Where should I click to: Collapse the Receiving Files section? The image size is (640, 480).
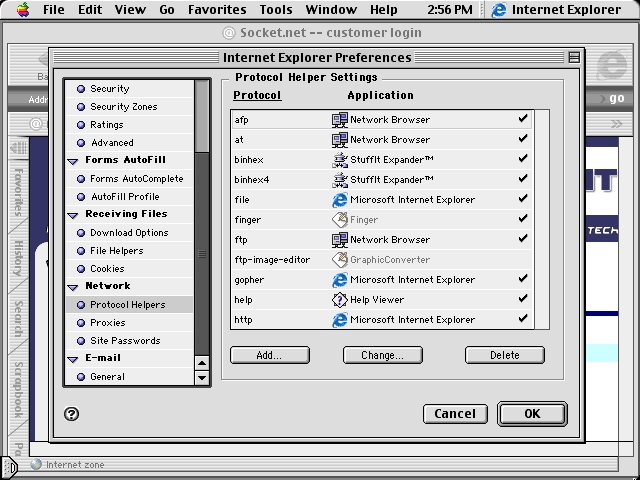[73, 215]
